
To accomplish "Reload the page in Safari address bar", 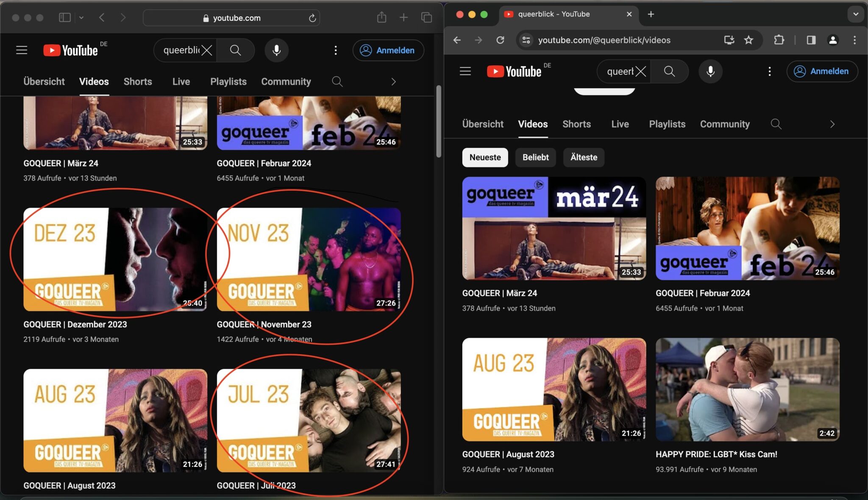I will pos(312,18).
